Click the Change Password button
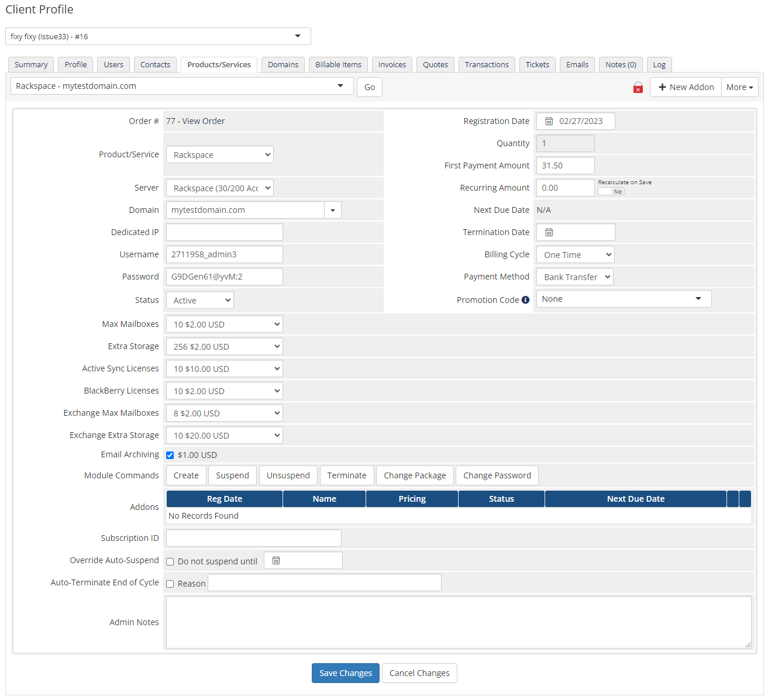The height and width of the screenshot is (700, 768). coord(497,475)
